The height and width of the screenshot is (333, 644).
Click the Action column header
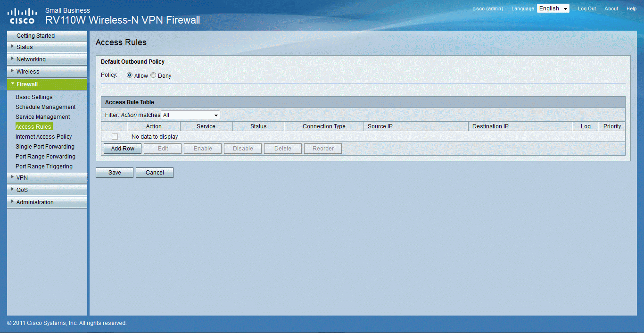(154, 126)
